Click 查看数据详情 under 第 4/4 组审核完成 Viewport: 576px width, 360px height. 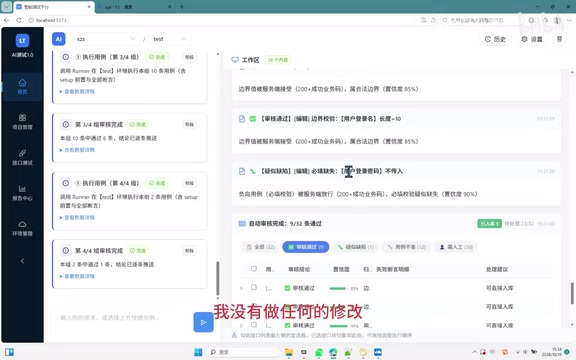[x=78, y=276]
